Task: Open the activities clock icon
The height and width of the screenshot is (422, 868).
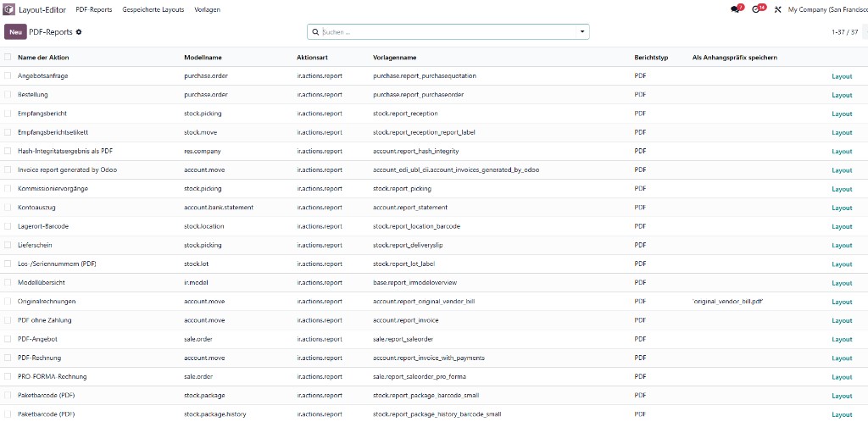Action: coord(756,9)
